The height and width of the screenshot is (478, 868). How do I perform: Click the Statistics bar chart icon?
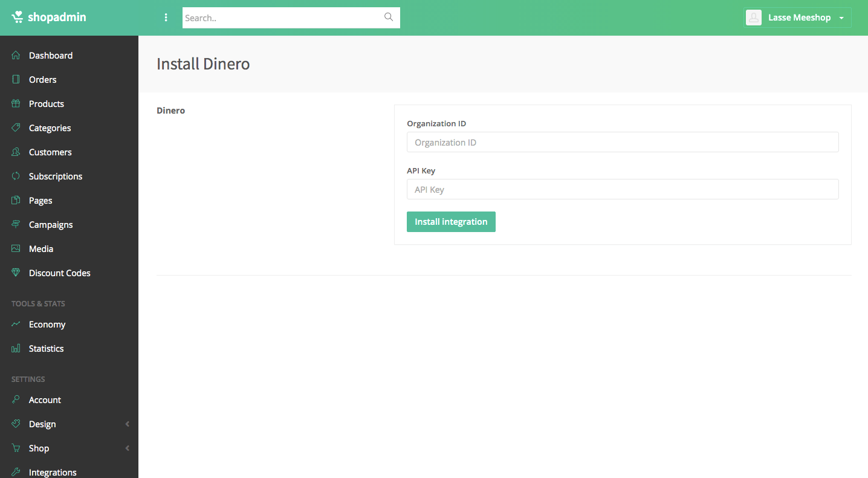point(16,348)
